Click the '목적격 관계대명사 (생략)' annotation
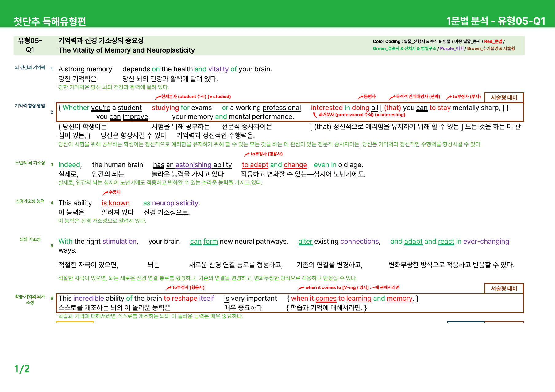Image resolution: width=555 pixels, height=392 pixels. coord(418,97)
